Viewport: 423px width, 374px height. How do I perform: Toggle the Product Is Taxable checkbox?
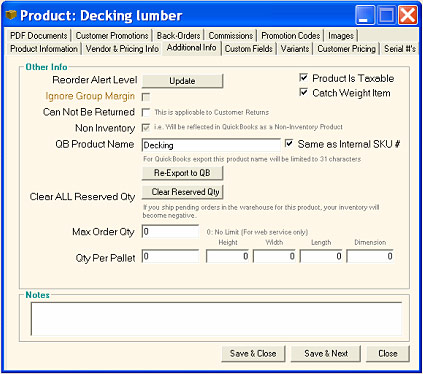coord(303,78)
